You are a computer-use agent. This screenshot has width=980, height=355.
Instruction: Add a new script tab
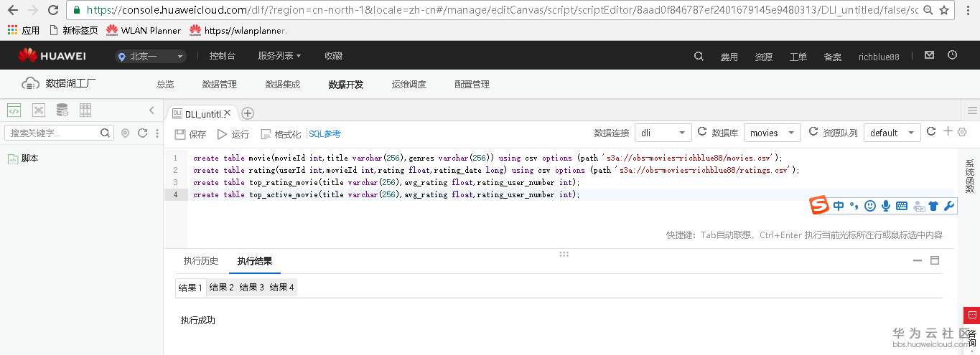point(248,113)
